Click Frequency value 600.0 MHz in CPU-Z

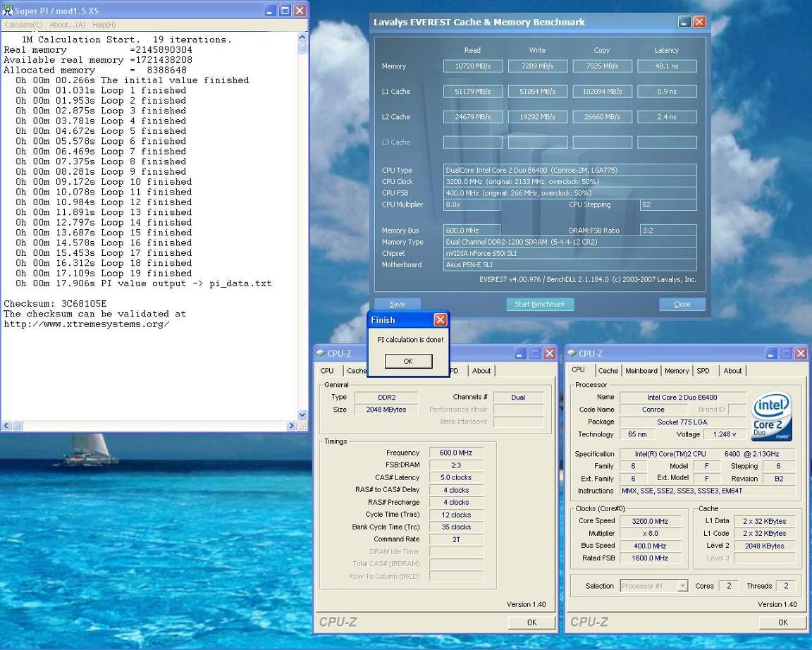point(456,453)
